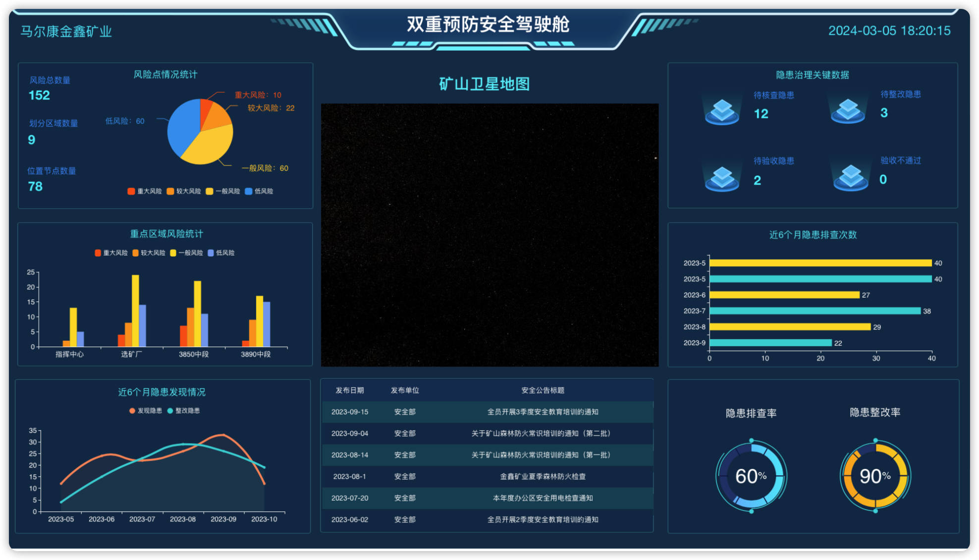The image size is (979, 560).
Task: Click the 一般风险：60 pie label
Action: (x=265, y=168)
